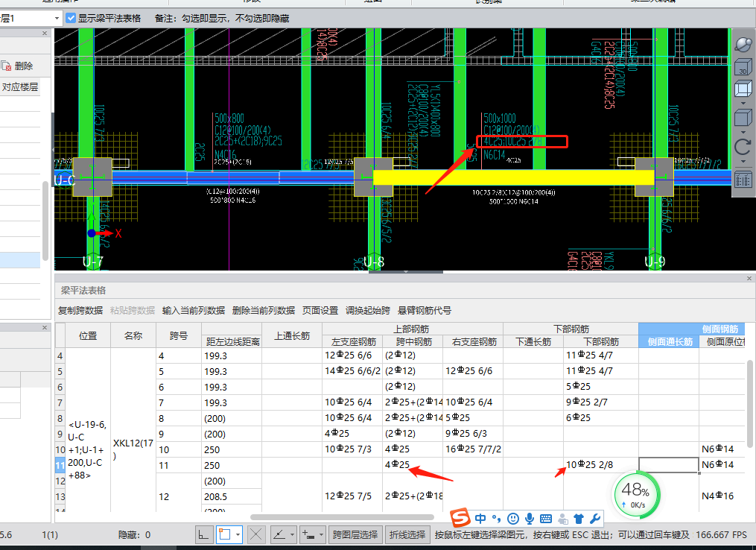Screen dimensions: 756x550
Task: Toggle the object snap rectangle icon
Action: pos(225,534)
